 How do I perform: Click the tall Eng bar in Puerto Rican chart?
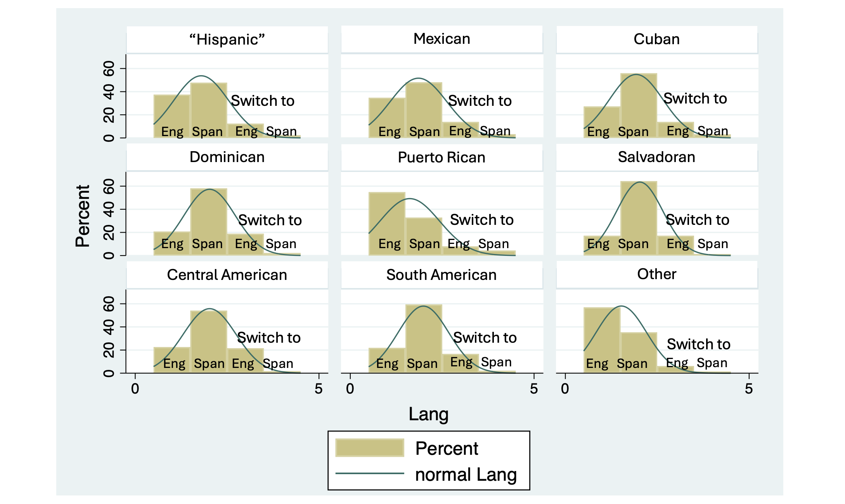click(387, 223)
